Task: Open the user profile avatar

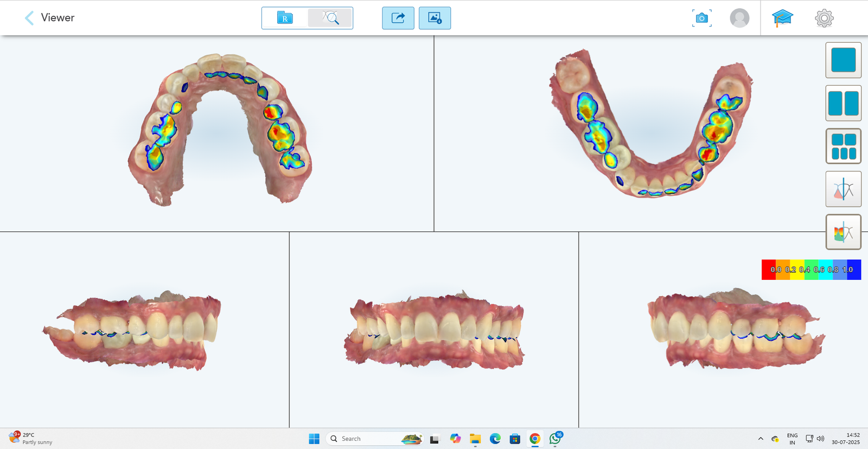Action: coord(739,18)
